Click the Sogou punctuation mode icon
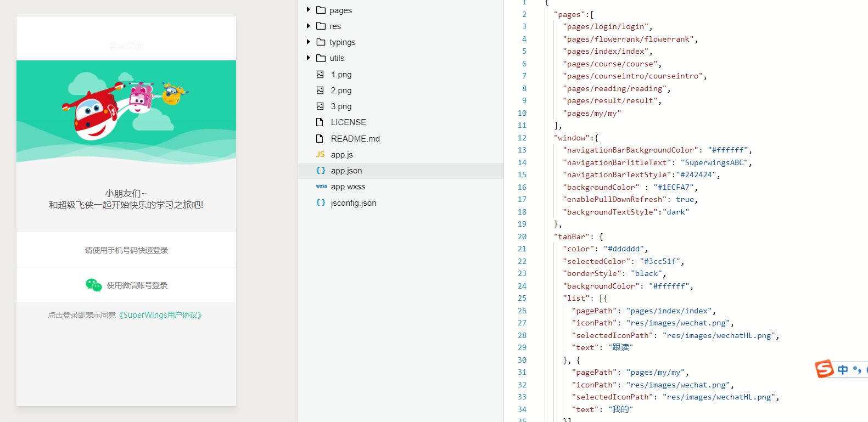Image resolution: width=868 pixels, height=422 pixels. [x=857, y=370]
